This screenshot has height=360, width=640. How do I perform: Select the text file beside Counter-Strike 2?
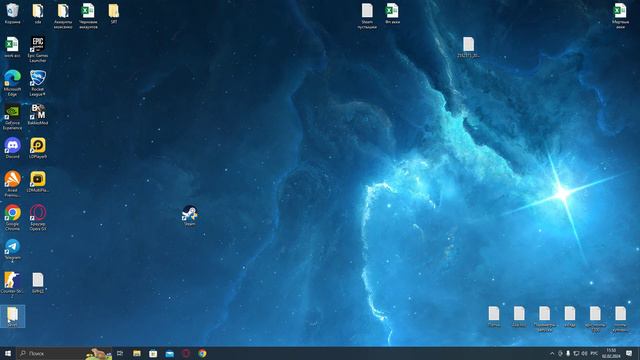38,283
